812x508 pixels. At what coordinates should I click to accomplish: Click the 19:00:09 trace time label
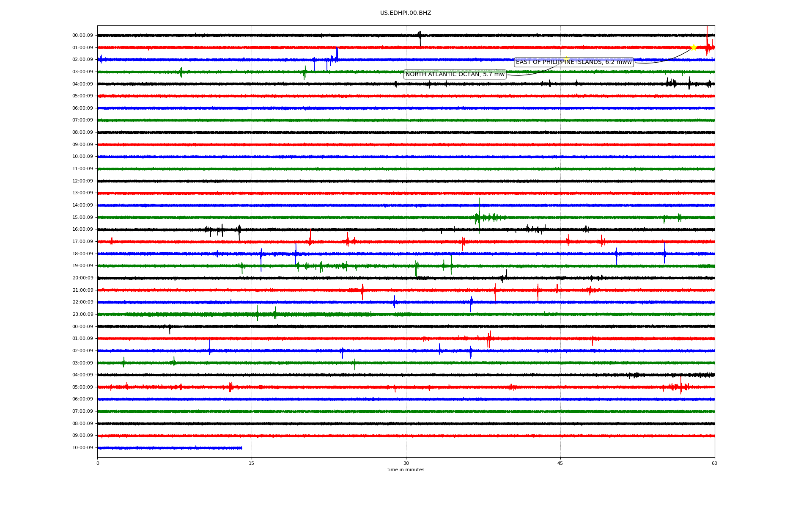pyautogui.click(x=82, y=266)
